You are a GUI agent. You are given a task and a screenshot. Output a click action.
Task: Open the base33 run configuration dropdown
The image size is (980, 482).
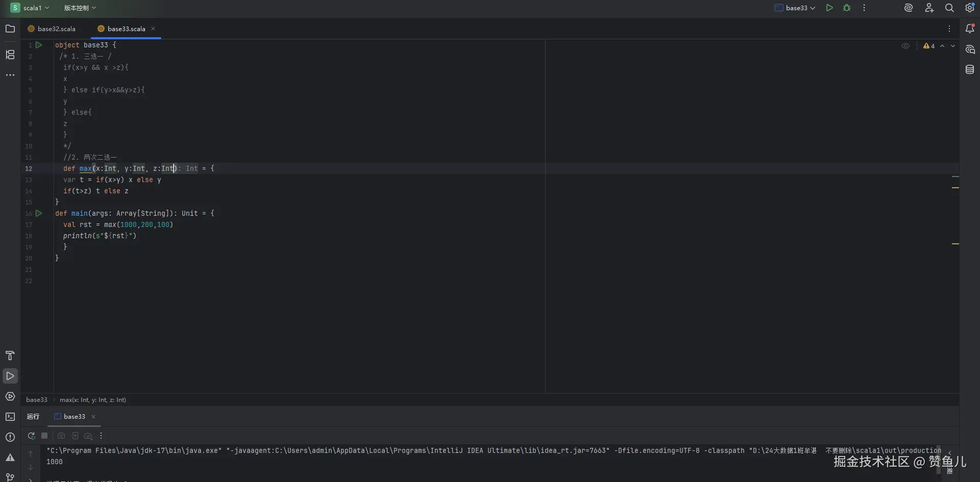(x=795, y=8)
